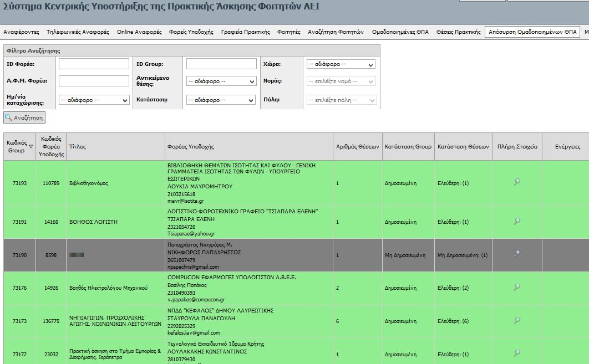Click the email mavr@isotita.gr
Screen dimensions: 589x364
click(x=185, y=201)
